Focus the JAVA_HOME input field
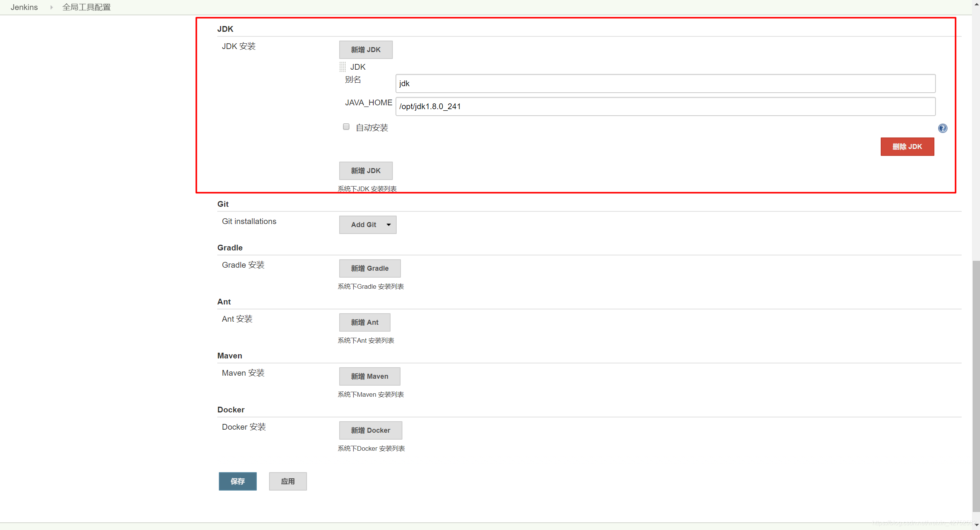Screen dimensions: 980x530 point(665,106)
